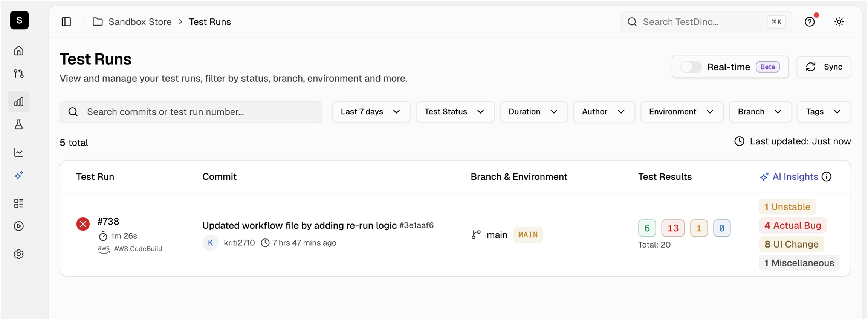Open the settings gear sidebar icon
The height and width of the screenshot is (319, 868).
coord(19,254)
